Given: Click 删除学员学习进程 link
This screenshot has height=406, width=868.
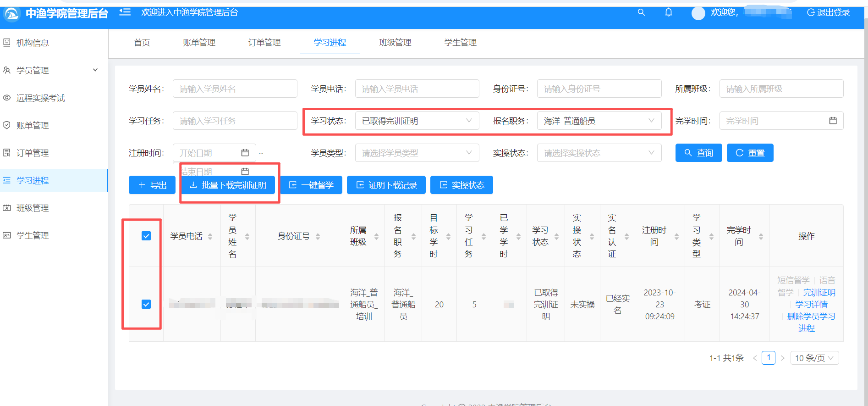Looking at the screenshot, I should [x=810, y=322].
